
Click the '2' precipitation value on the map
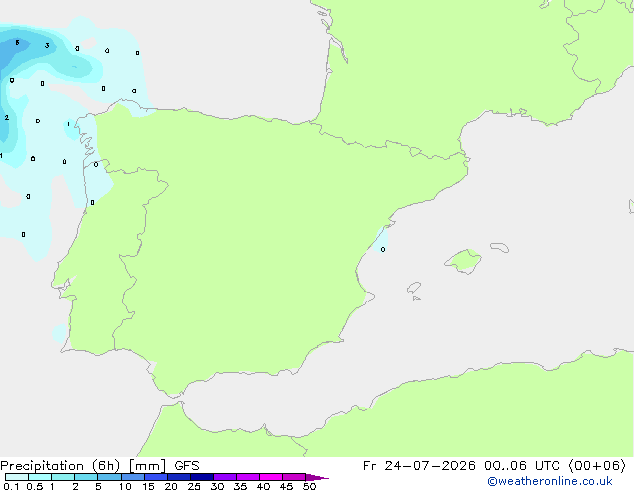point(7,118)
